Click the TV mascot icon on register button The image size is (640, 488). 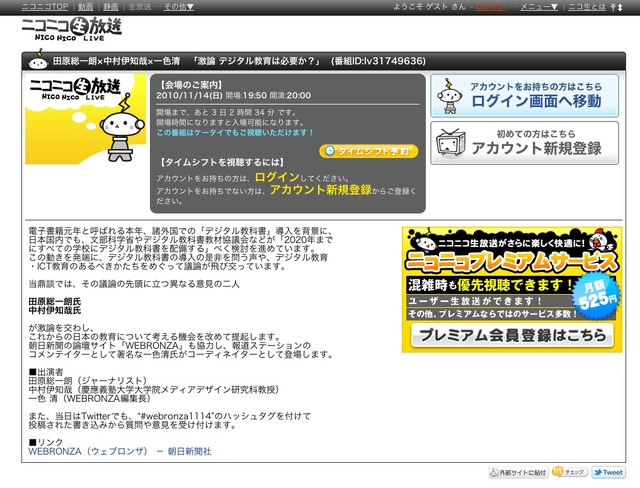coord(451,142)
